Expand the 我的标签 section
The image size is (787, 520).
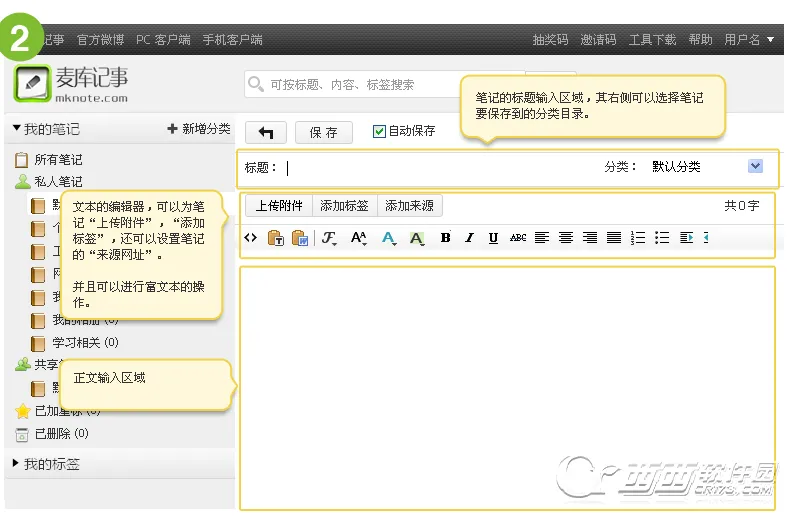tap(46, 464)
